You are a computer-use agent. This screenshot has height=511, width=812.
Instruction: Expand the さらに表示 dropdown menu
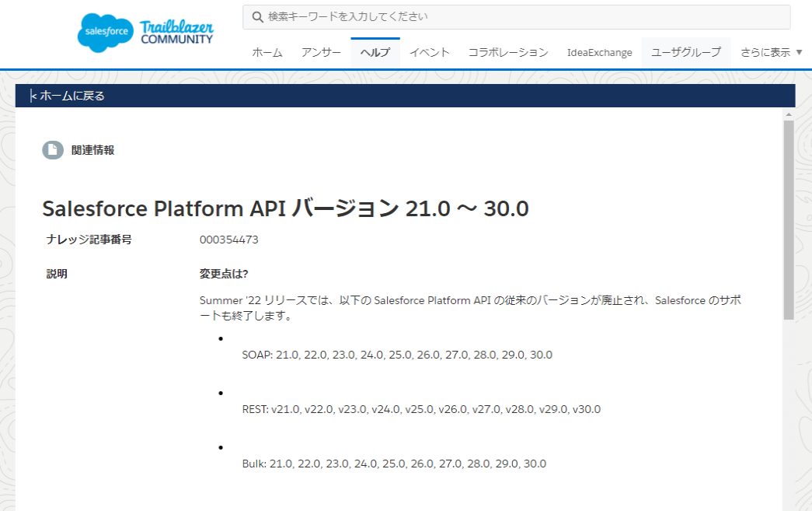[771, 52]
